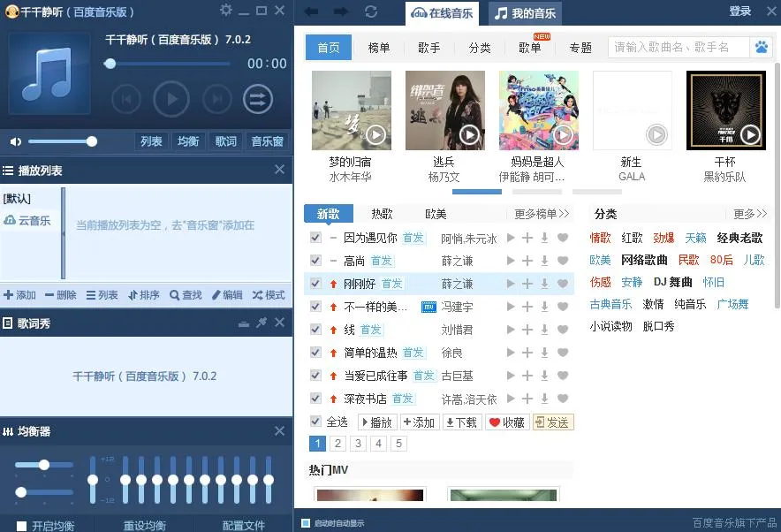This screenshot has width=781, height=532.
Task: Switch to the 热歌 hot songs tab
Action: [382, 214]
